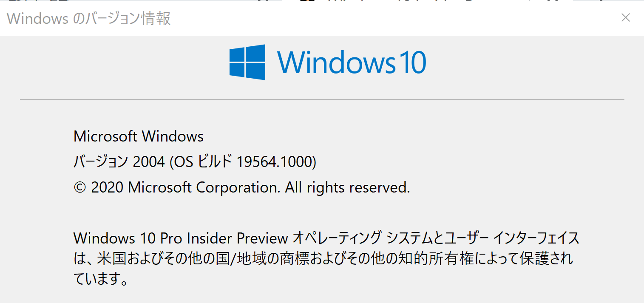
Task: Click the final line ています。
Action: click(101, 279)
